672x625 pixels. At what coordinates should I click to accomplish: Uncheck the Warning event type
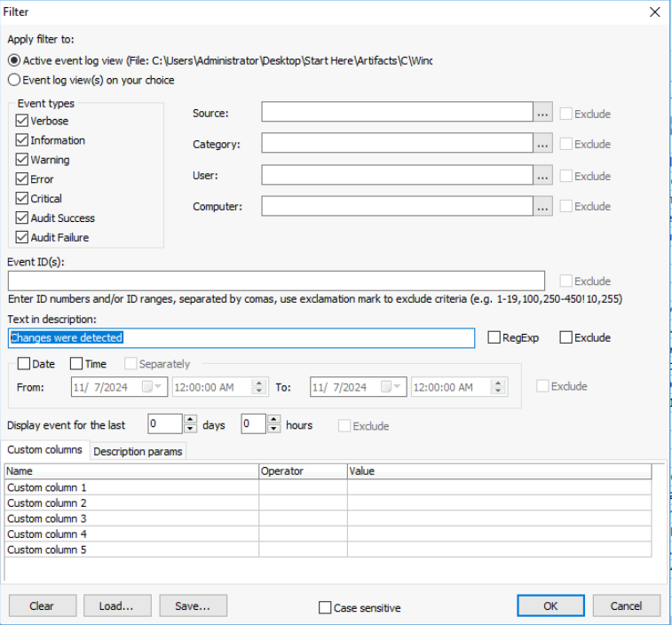(x=22, y=160)
